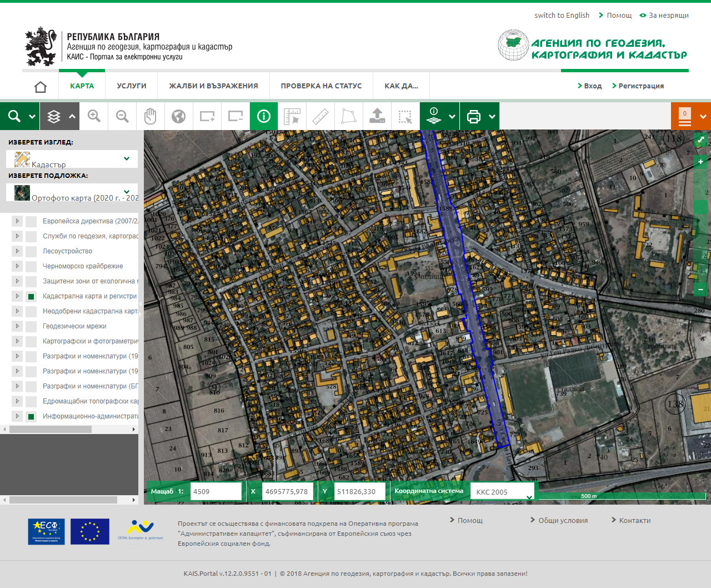The height and width of the screenshot is (588, 711).
Task: Enable the Лесоустройство layer checkbox
Action: click(31, 251)
